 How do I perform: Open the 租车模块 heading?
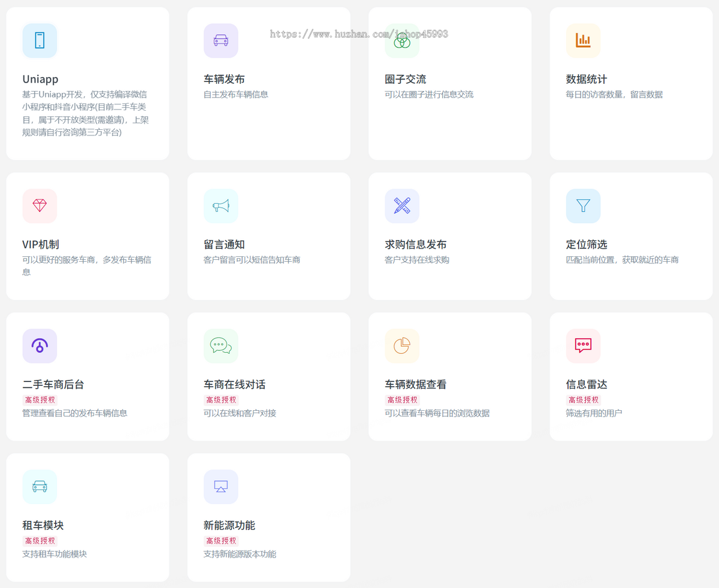[43, 525]
